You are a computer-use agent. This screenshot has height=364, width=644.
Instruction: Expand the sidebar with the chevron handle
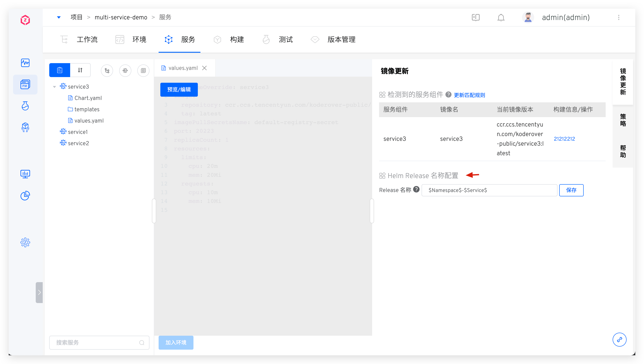39,293
